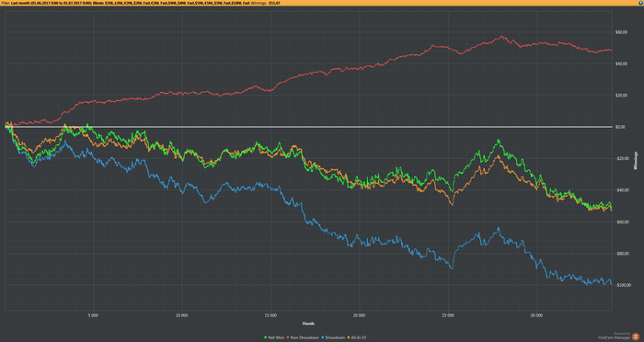Click the filter summary text in orange bar
644x342 pixels.
[x=141, y=3]
